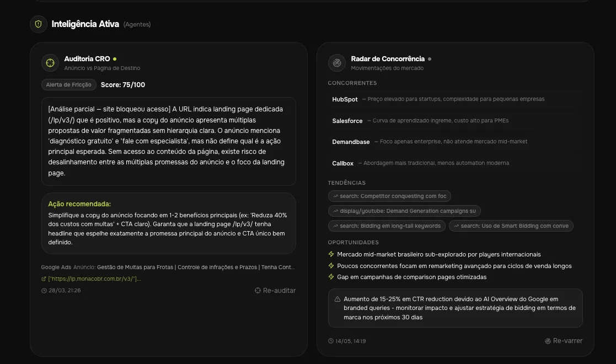
Task: Click the clock icon beside 28/03, 21:26
Action: [x=44, y=291]
